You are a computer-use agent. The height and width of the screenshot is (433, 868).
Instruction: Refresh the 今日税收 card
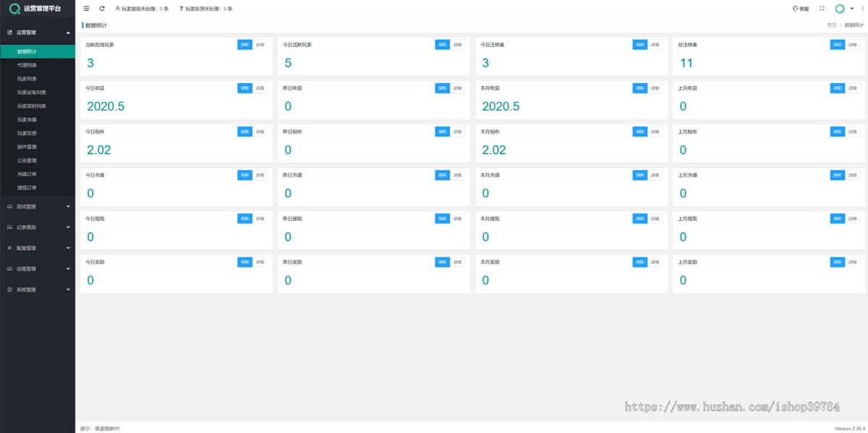tap(245, 132)
